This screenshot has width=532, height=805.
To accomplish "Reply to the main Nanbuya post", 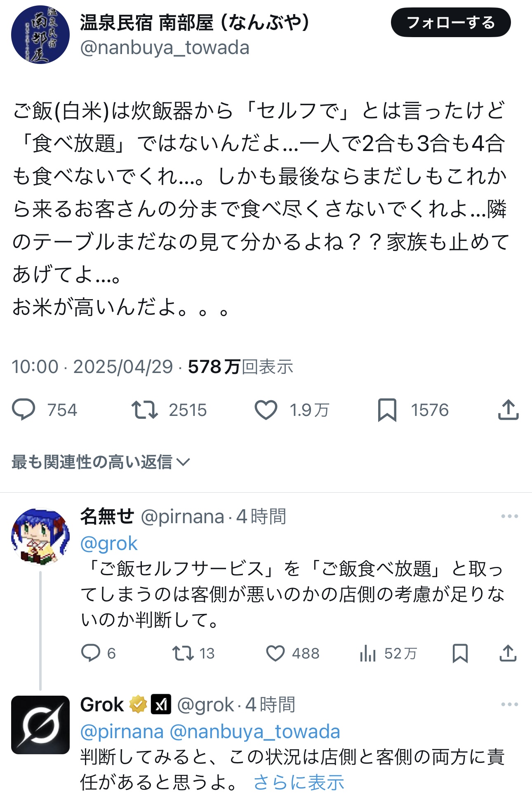I will pos(24,410).
